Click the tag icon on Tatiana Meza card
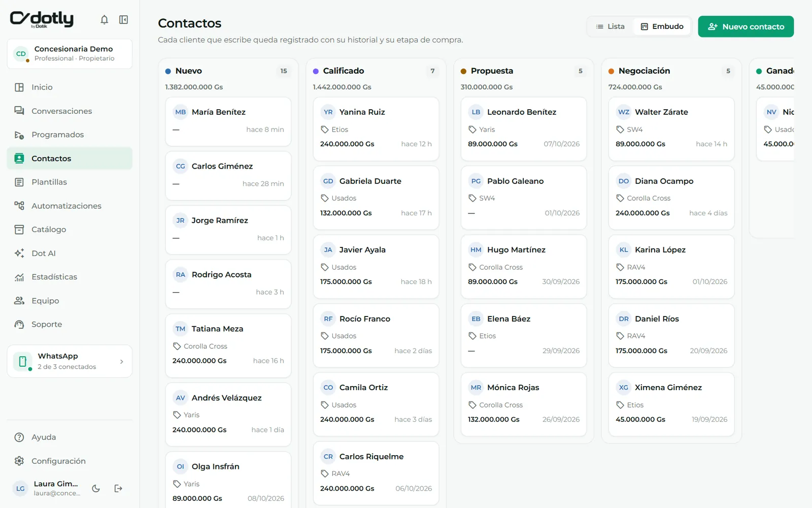The image size is (812, 508). (x=177, y=346)
